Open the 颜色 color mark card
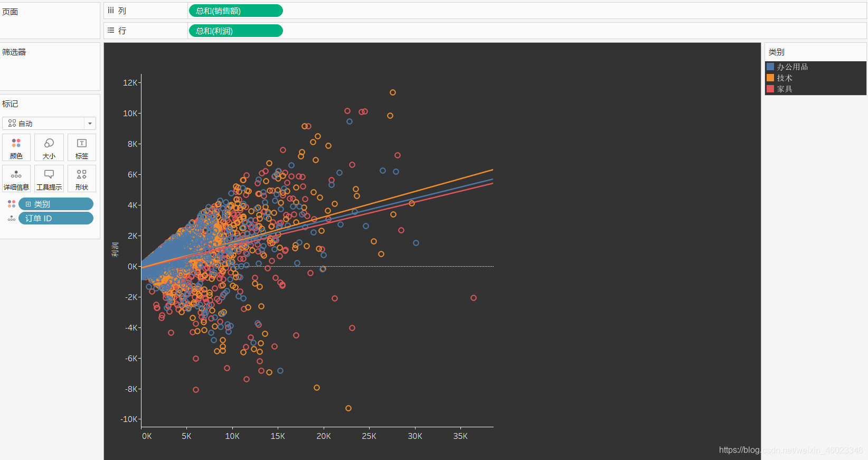The image size is (868, 460). pos(16,147)
